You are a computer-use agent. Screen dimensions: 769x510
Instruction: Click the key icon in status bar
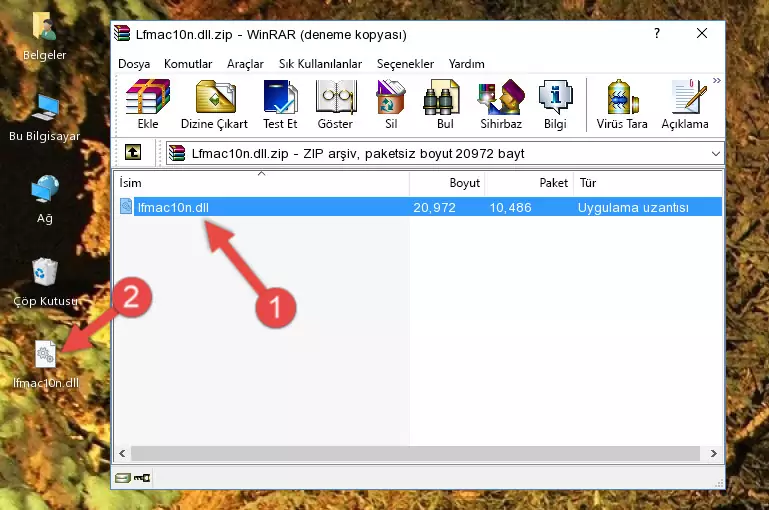coord(142,478)
